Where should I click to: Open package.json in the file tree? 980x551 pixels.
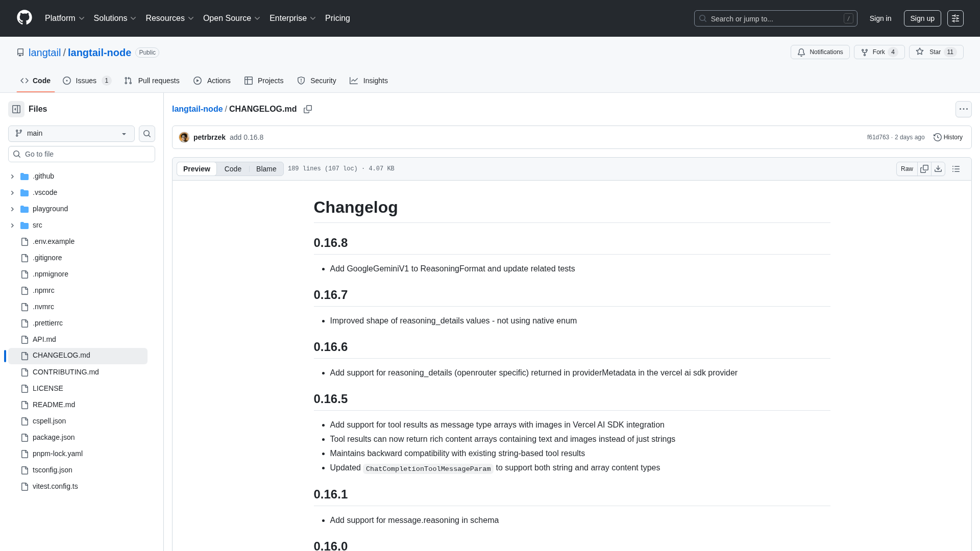click(x=54, y=437)
